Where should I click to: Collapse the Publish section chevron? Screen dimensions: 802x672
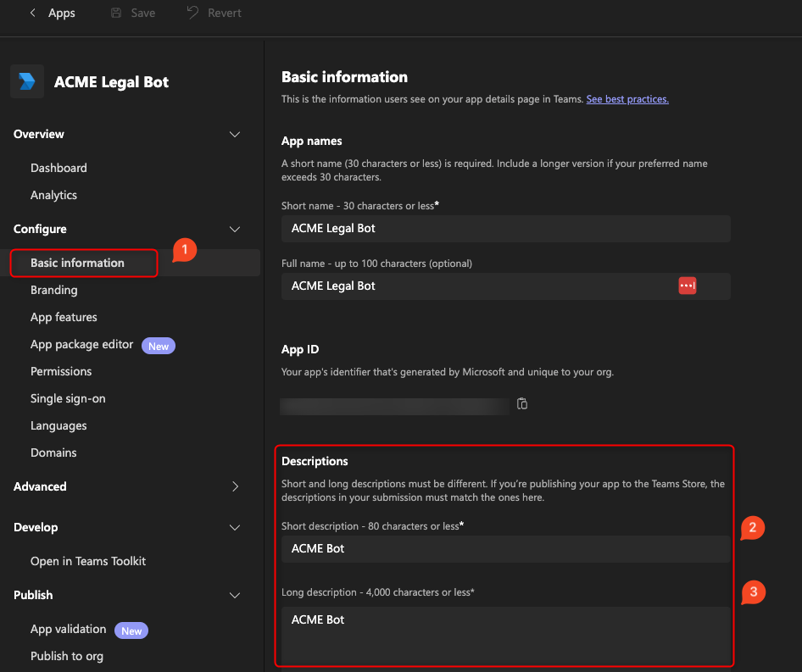point(235,595)
